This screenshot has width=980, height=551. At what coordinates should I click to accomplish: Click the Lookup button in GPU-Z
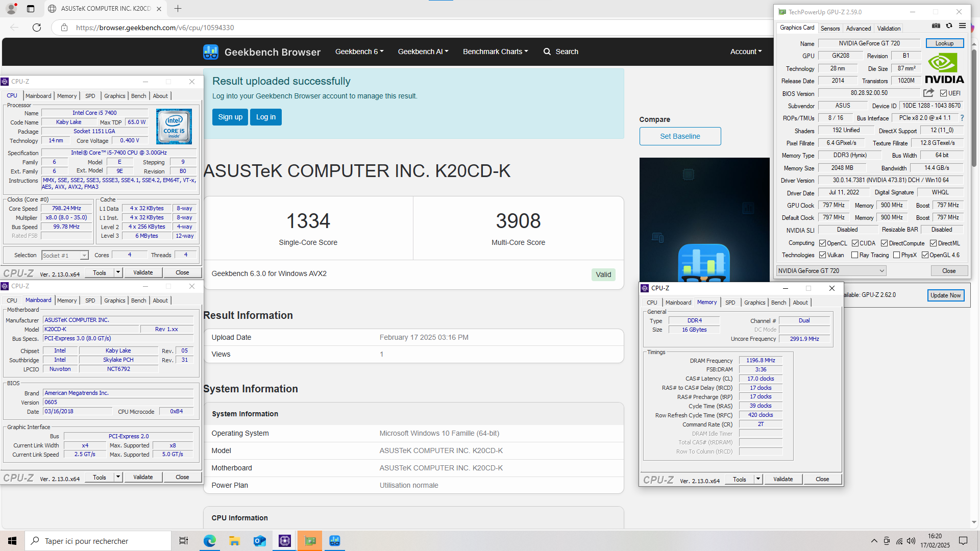(x=944, y=43)
